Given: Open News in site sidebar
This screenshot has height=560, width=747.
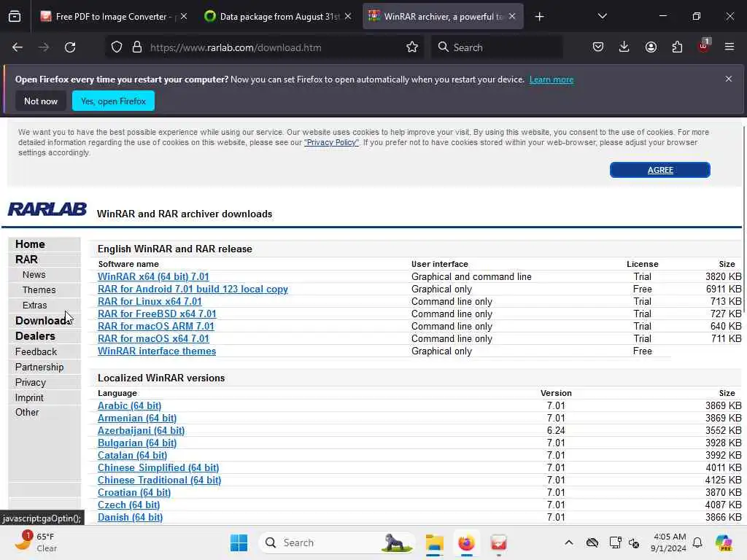Looking at the screenshot, I should pos(34,275).
